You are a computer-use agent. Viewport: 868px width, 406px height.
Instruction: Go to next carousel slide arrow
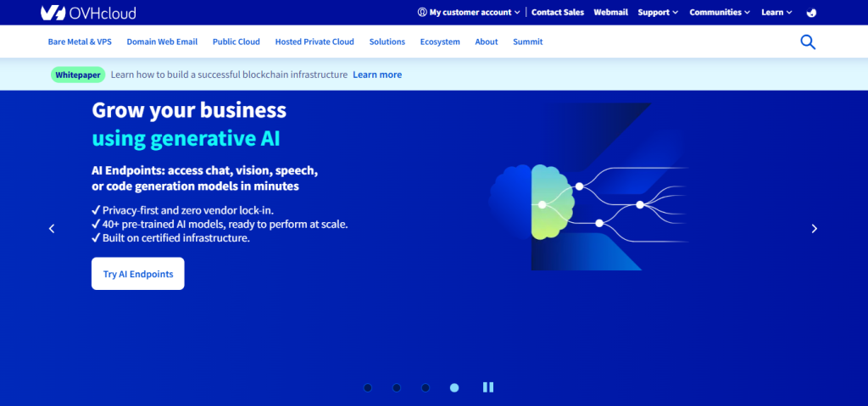point(815,228)
